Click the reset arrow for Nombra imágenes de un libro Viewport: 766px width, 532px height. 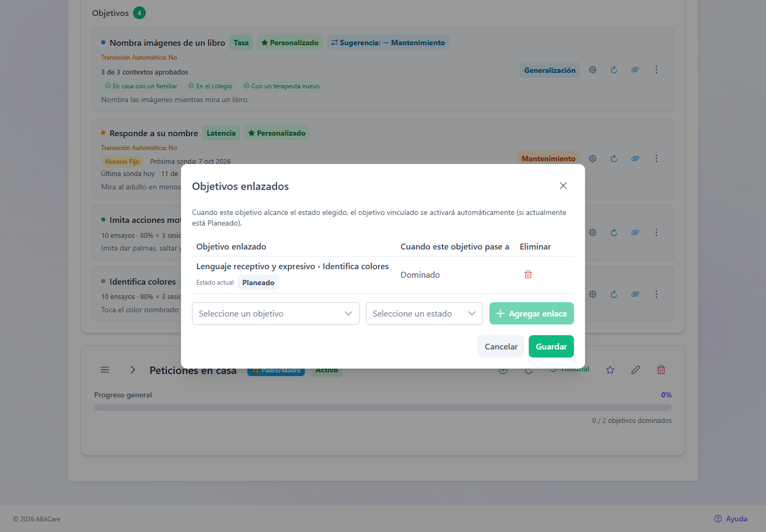(614, 70)
